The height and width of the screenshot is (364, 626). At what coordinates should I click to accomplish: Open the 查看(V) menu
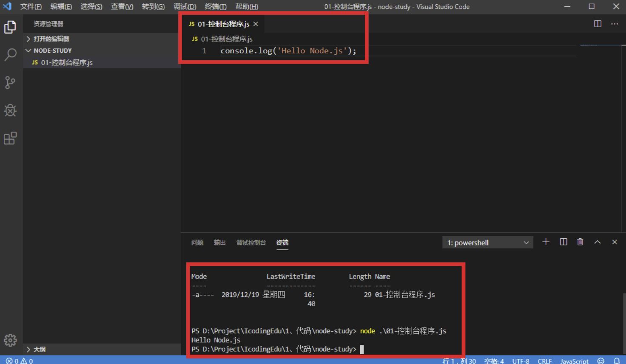122,6
